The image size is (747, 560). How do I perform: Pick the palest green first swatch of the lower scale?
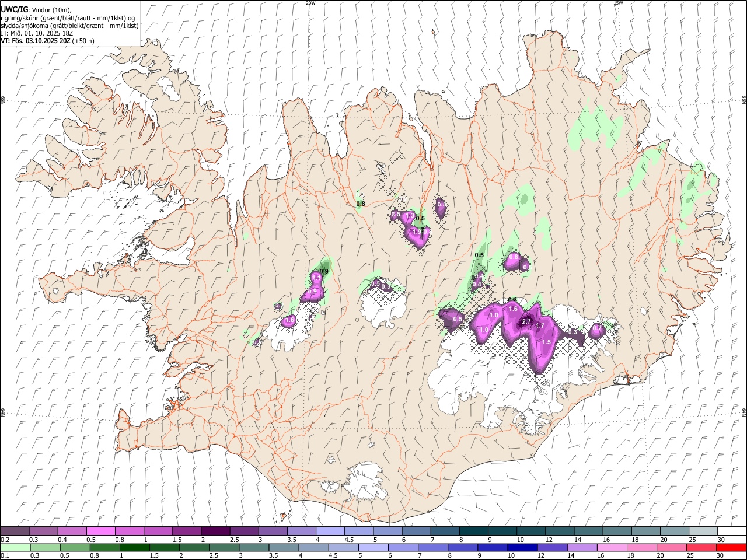(15, 548)
